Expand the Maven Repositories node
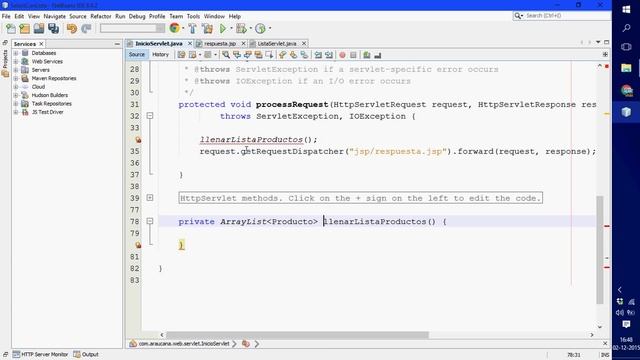The image size is (640, 360). (x=16, y=78)
